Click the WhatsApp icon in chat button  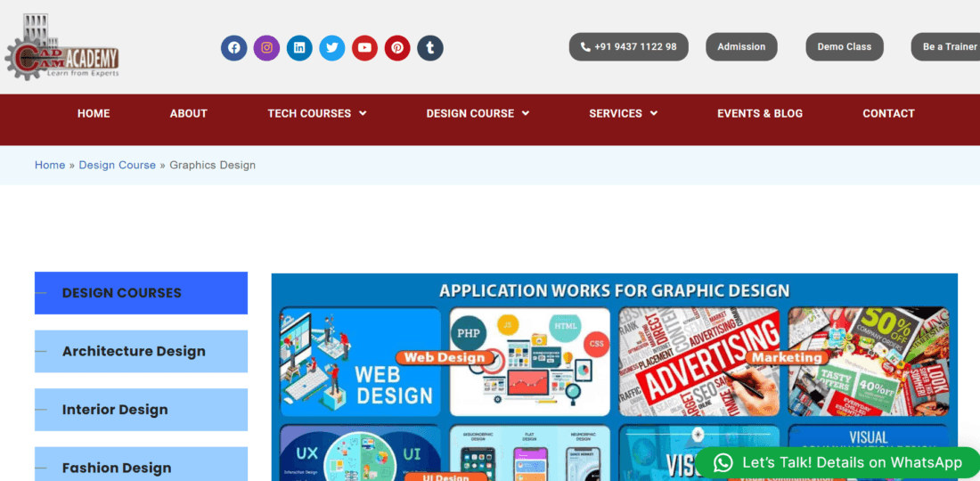click(x=723, y=463)
